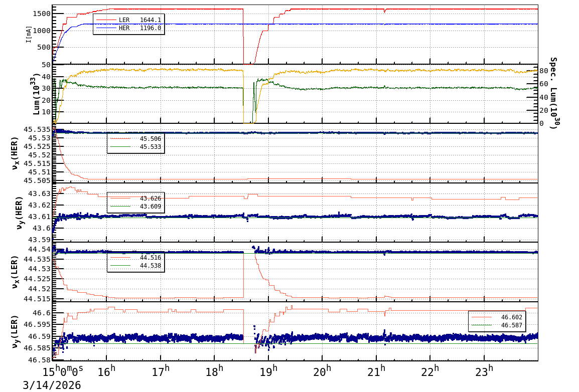Click the 80 tick on Spec. Lum axis

click(543, 71)
